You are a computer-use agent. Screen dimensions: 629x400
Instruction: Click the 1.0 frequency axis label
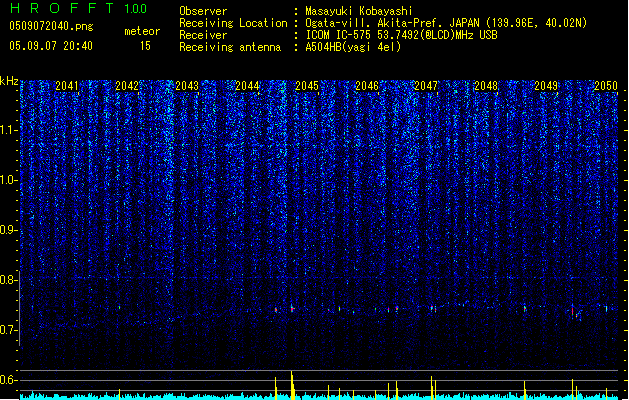9,180
